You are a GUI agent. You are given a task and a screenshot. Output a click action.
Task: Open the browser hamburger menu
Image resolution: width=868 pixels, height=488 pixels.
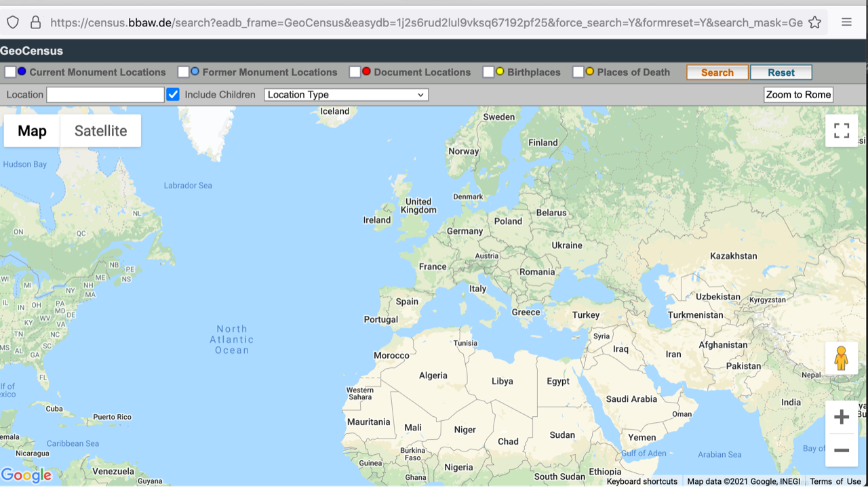pos(846,22)
